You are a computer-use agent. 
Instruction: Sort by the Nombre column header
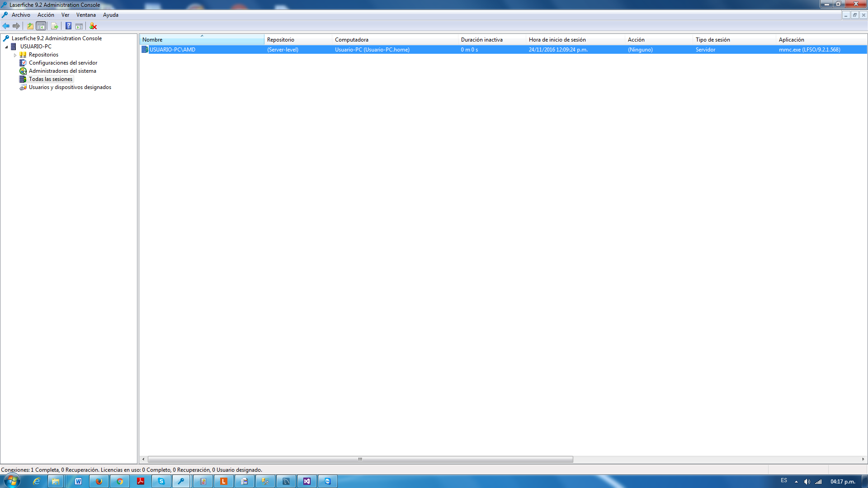pyautogui.click(x=202, y=40)
